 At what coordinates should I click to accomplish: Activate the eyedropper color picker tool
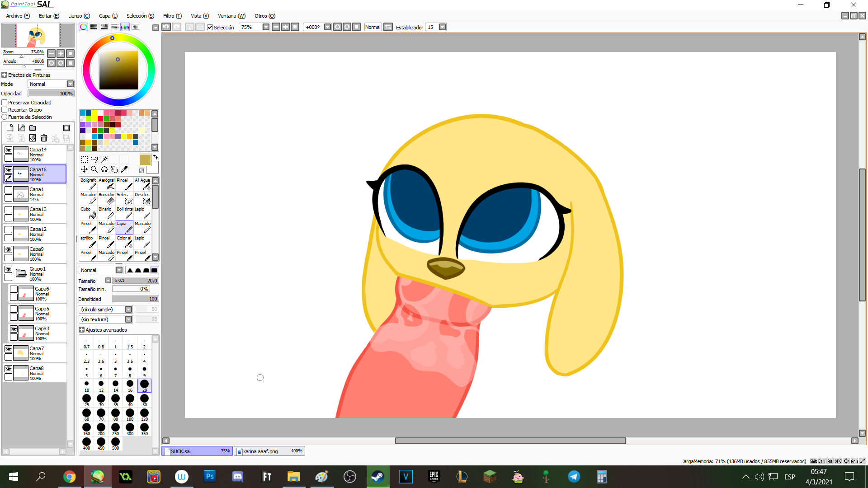click(124, 169)
